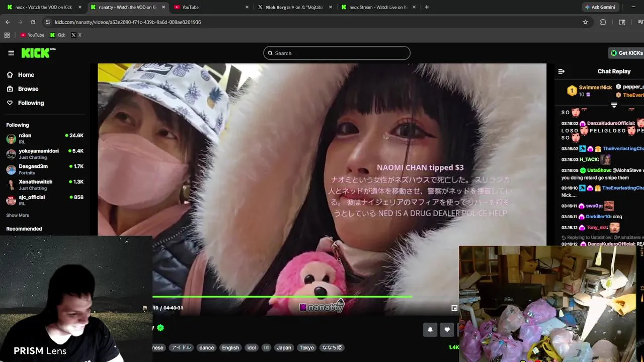Open a new browser tab
The image size is (644, 362).
click(x=427, y=7)
